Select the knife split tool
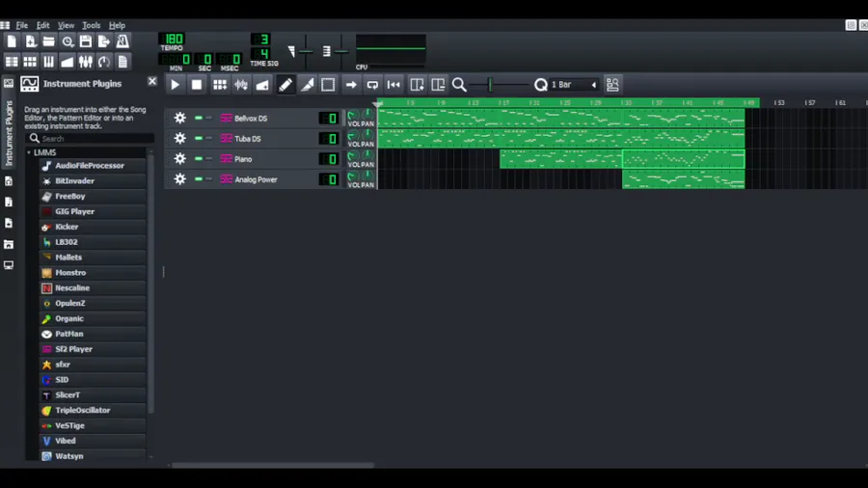This screenshot has width=868, height=488. pyautogui.click(x=307, y=85)
